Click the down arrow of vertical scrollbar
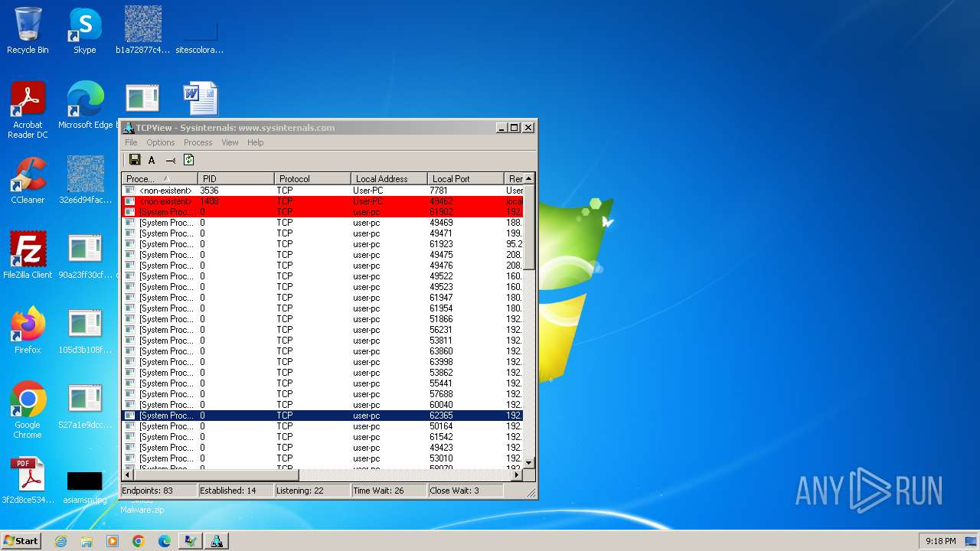Viewport: 980px width, 551px height. point(529,463)
